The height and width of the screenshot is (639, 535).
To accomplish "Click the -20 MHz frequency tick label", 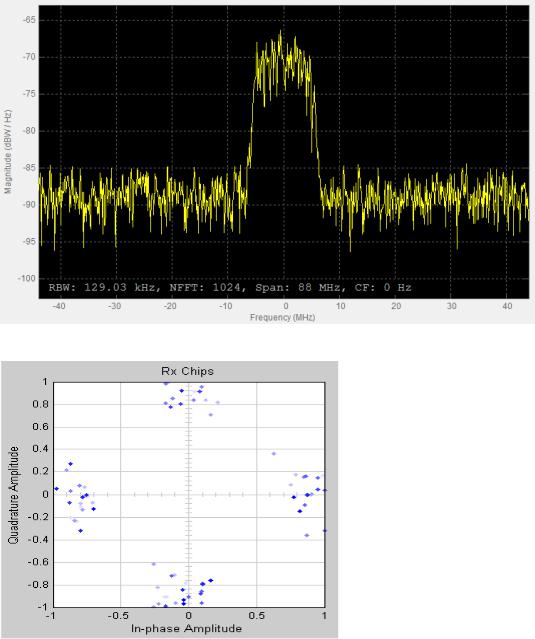I will [x=170, y=306].
